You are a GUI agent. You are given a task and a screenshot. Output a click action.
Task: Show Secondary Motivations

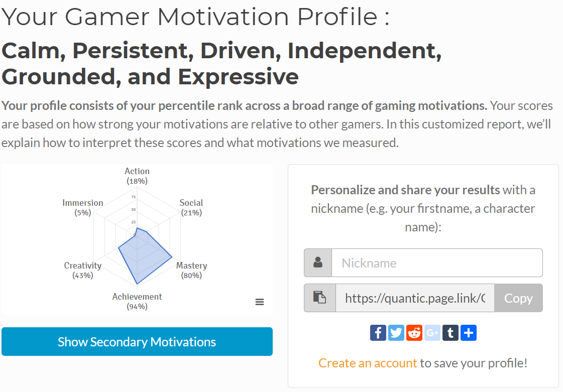[x=137, y=342]
